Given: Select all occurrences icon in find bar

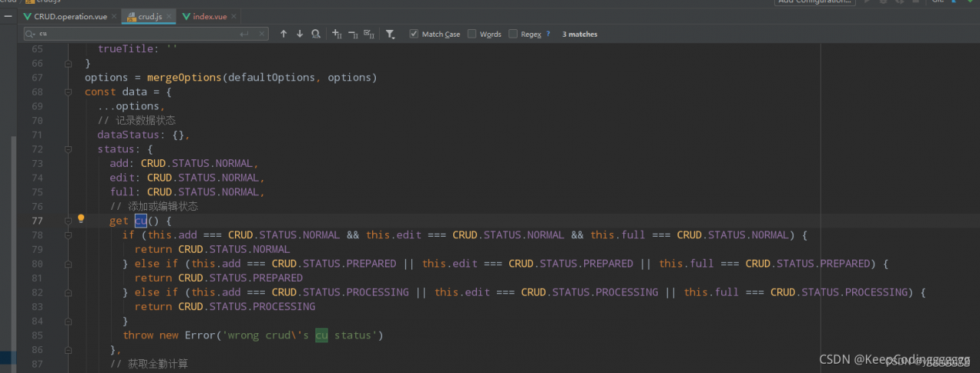Looking at the screenshot, I should pos(369,34).
